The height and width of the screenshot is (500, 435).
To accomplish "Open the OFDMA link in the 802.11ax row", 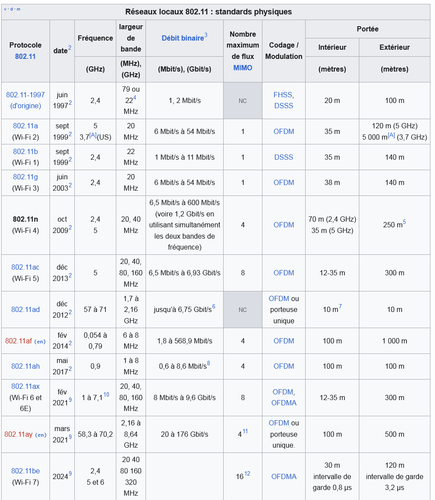I will tap(284, 403).
